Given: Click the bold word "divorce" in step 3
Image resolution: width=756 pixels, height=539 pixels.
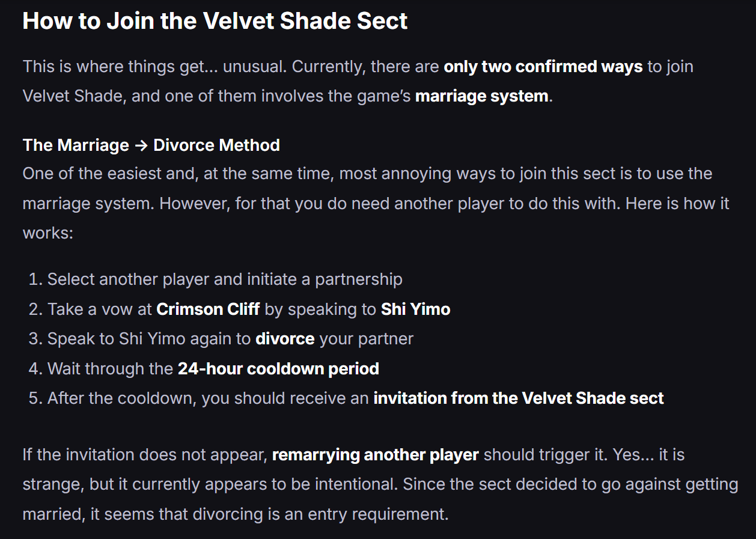Looking at the screenshot, I should point(285,338).
